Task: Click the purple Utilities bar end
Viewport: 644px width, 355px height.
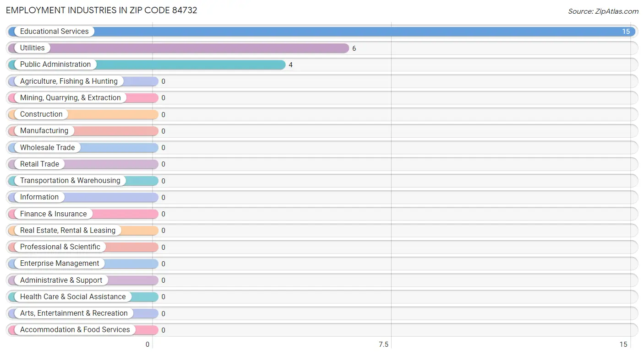Action: pos(344,48)
